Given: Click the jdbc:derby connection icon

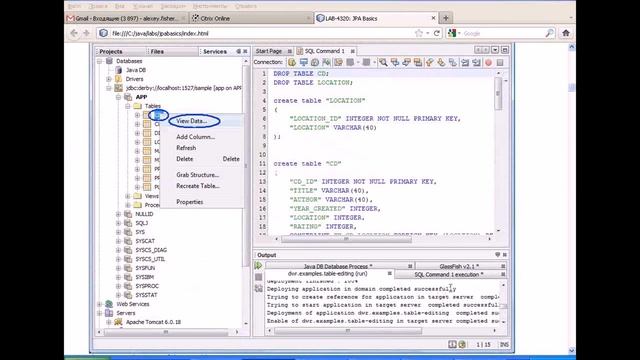Looking at the screenshot, I should 118,88.
